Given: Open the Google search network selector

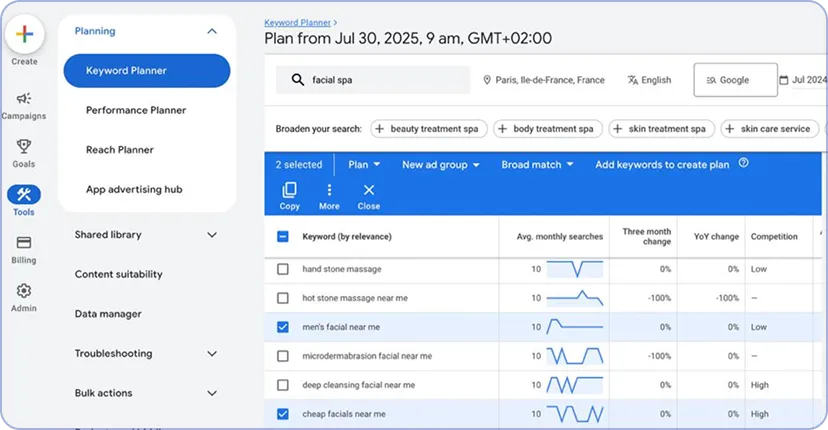Looking at the screenshot, I should click(x=736, y=80).
